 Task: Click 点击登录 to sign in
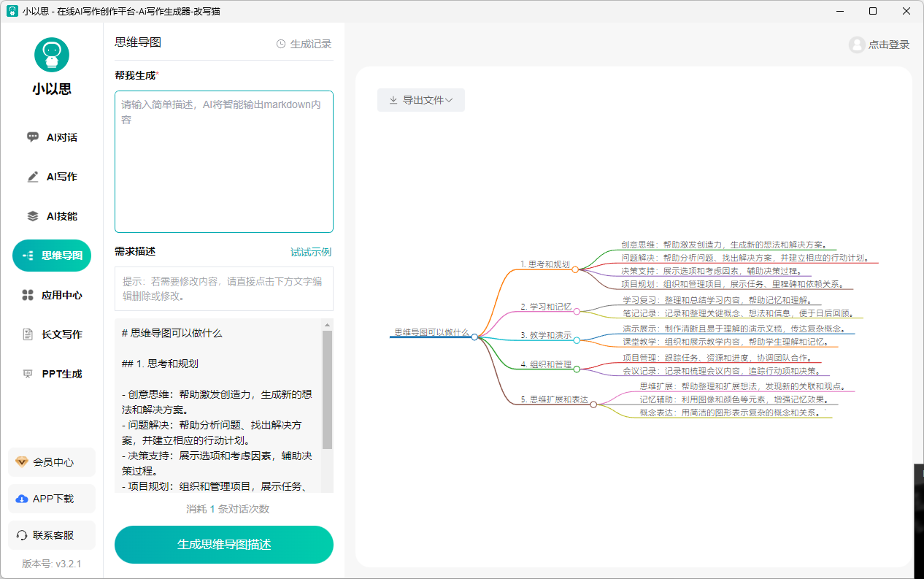(x=889, y=45)
